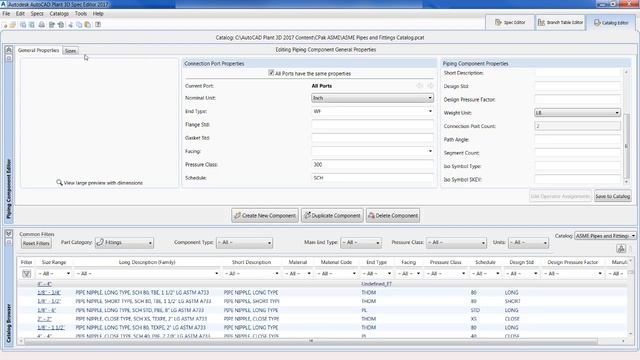
Task: Click the Design Pressure Factor column header
Action: point(573,262)
